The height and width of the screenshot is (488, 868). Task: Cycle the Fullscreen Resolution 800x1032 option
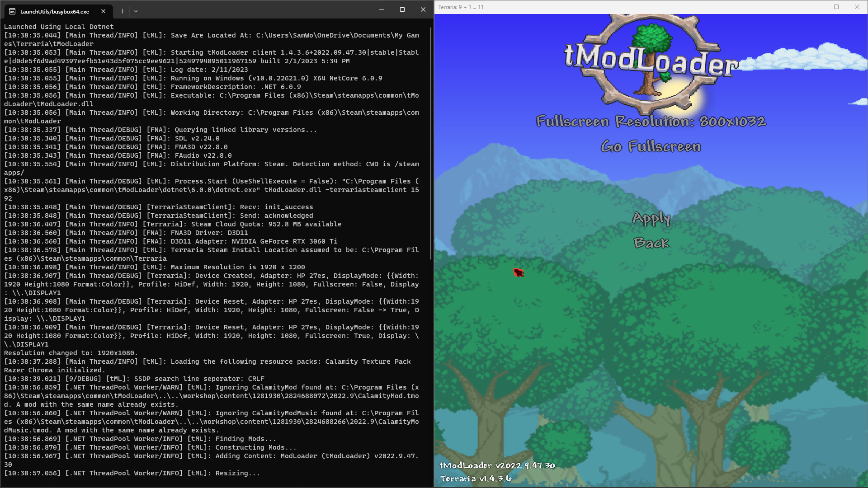point(651,121)
